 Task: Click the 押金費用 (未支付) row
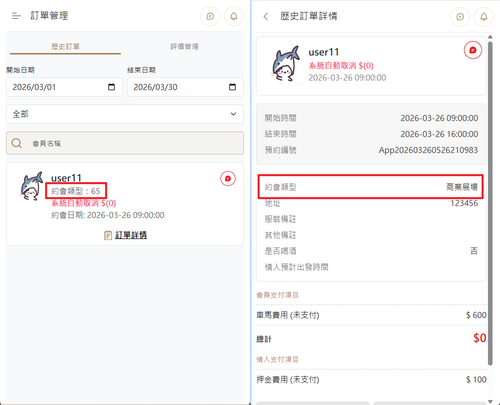pyautogui.click(x=371, y=379)
